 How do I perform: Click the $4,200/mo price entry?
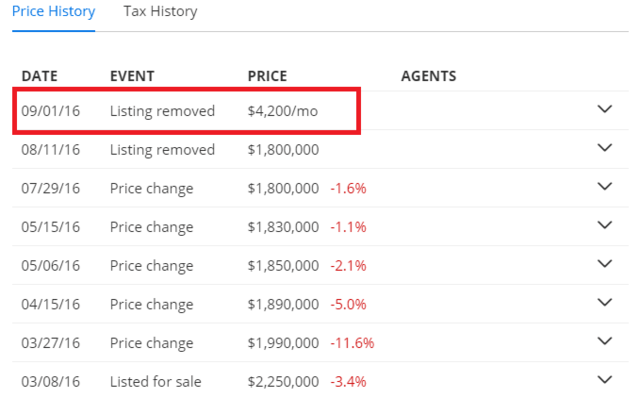(282, 111)
